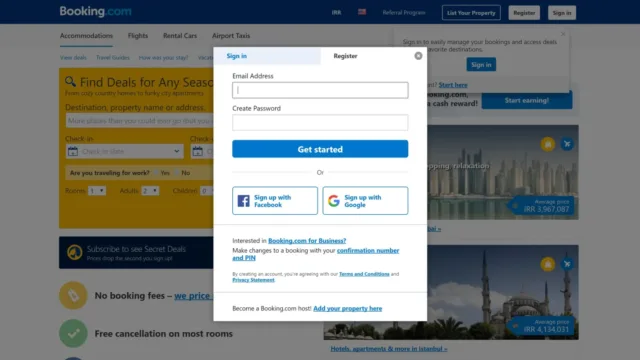
Task: Click the flight icon on Dubai image
Action: pyautogui.click(x=567, y=144)
